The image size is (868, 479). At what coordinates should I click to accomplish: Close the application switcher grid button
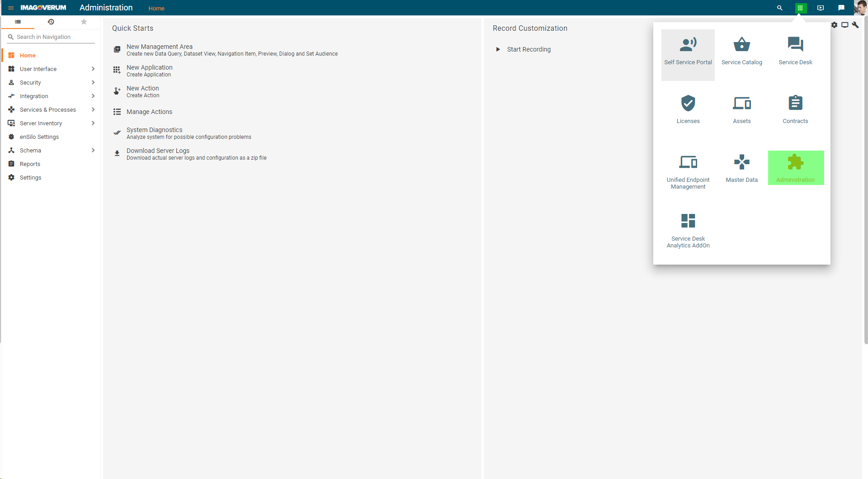click(800, 8)
